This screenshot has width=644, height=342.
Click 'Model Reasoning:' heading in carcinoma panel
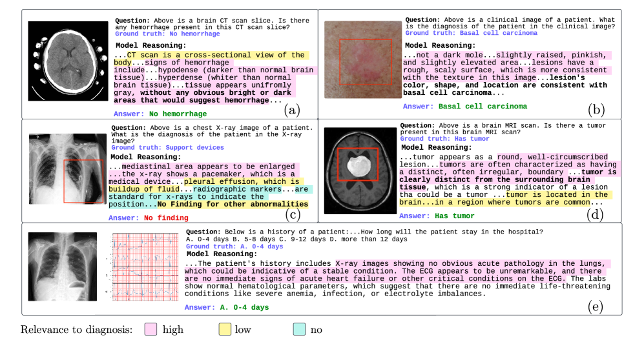441,46
